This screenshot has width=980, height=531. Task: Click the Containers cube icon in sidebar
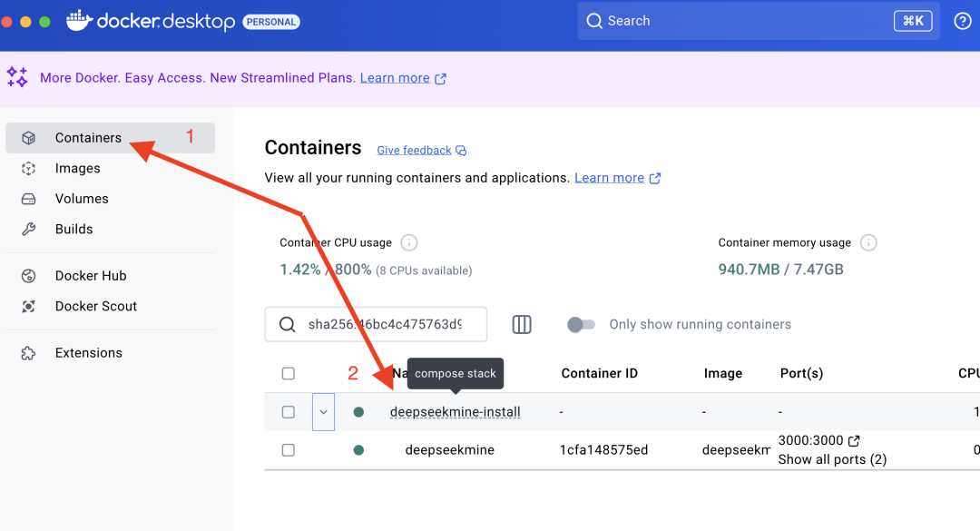pos(29,138)
